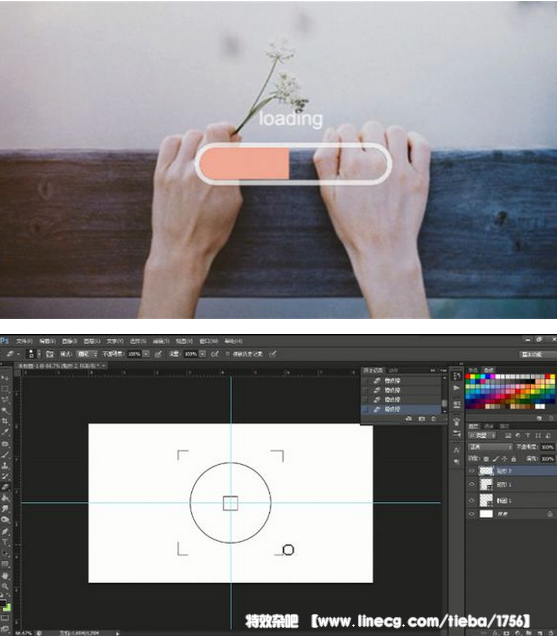Select the Type tool

point(5,542)
